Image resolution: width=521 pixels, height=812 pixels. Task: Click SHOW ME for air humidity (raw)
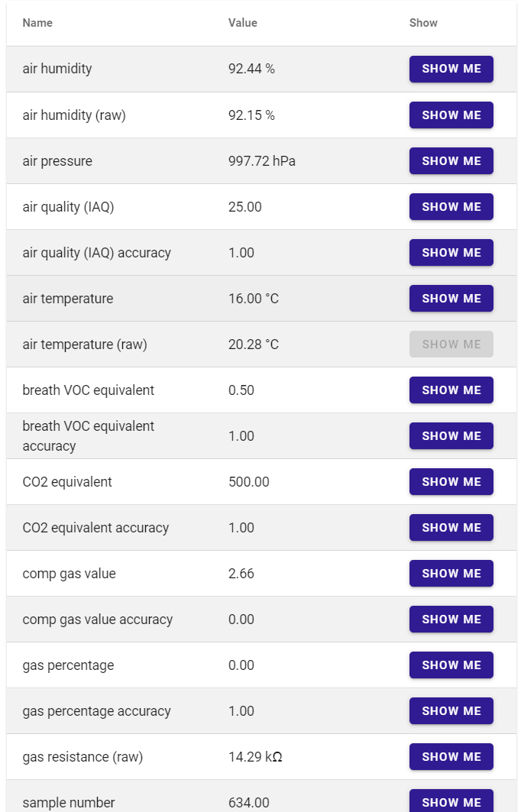click(451, 115)
